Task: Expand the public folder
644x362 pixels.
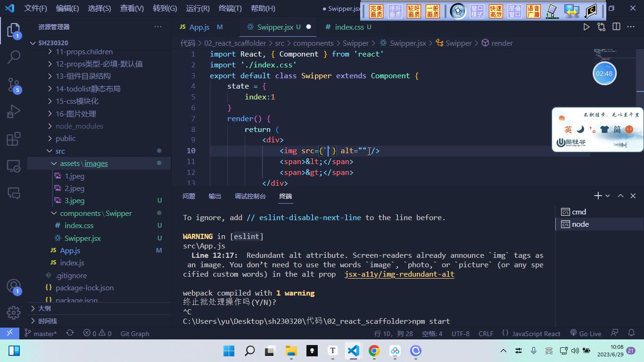Action: click(x=99, y=138)
